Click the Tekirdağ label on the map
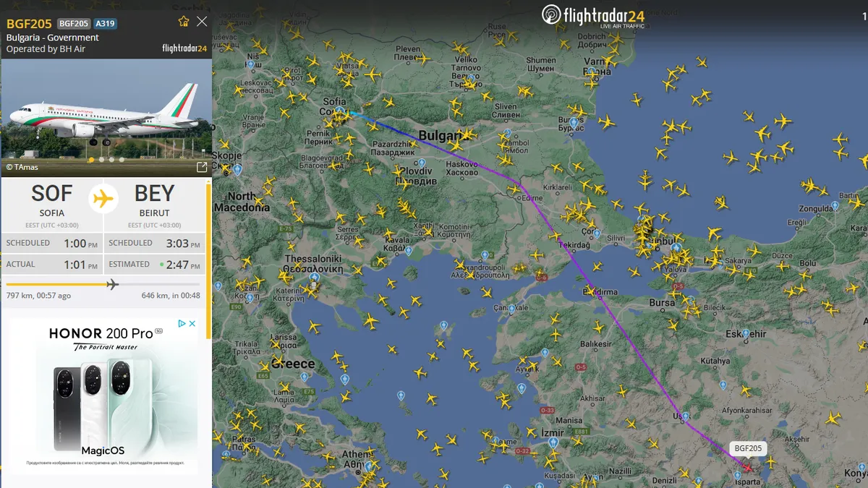This screenshot has height=488, width=868. [x=574, y=246]
